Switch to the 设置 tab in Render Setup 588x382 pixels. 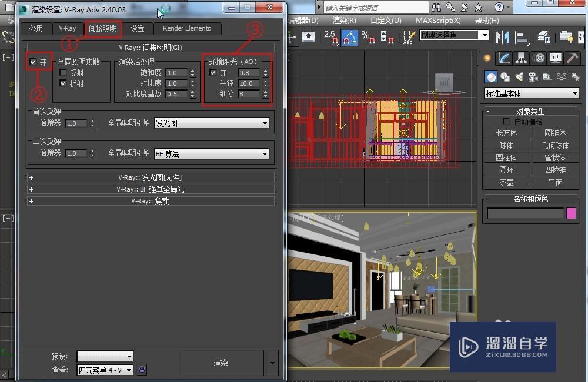(x=137, y=28)
